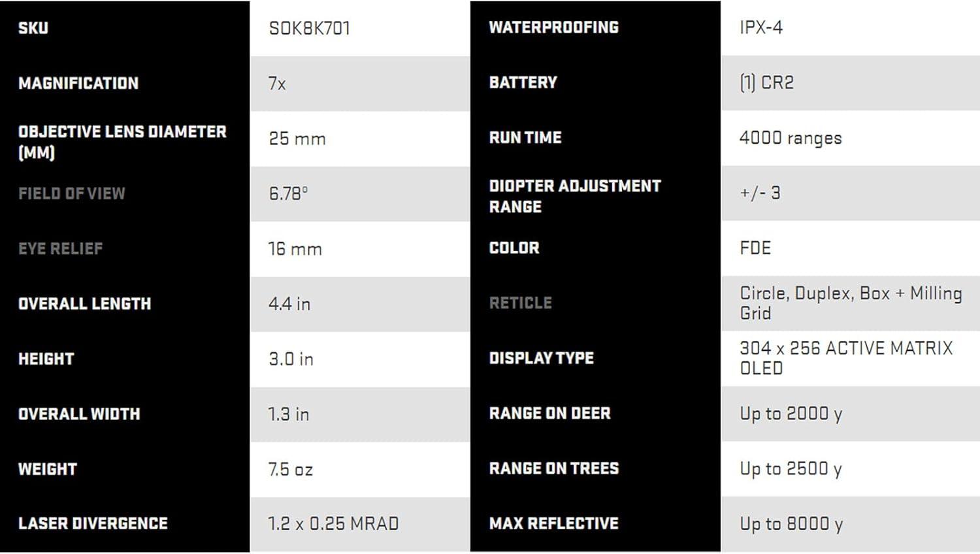
Task: Select the 25 mm objective lens value
Action: click(x=297, y=138)
